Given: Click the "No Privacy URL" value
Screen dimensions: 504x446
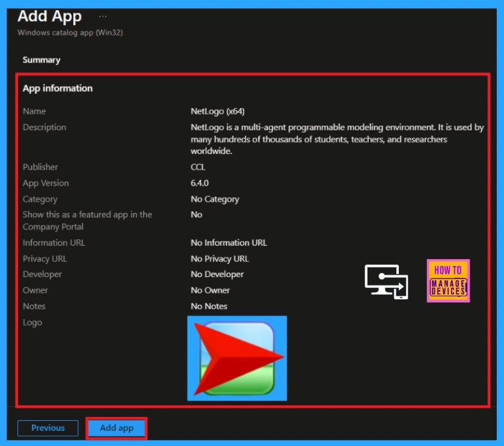Looking at the screenshot, I should click(x=220, y=258).
